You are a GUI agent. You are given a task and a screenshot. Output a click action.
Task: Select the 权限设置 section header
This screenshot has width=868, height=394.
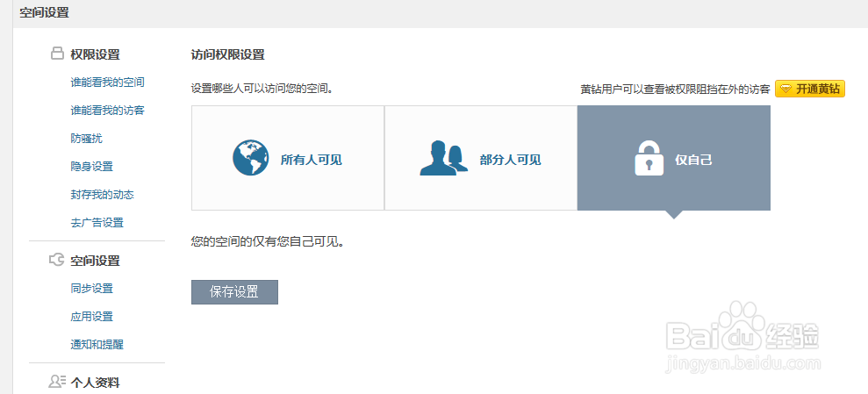tap(95, 54)
